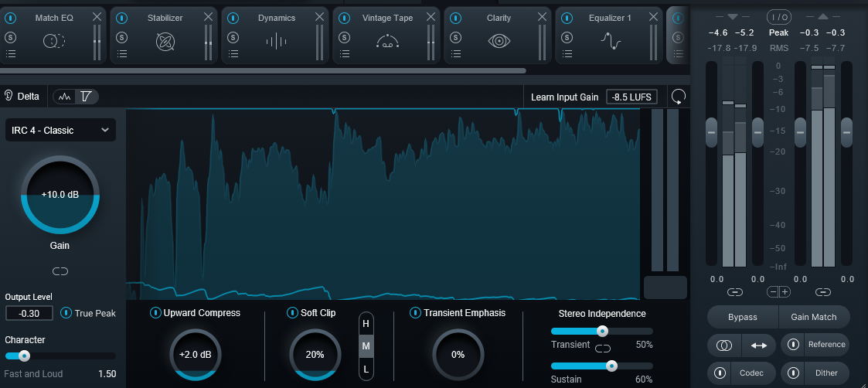Screen dimensions: 868x388
Task: Switch to transfer curve view icon
Action: click(86, 97)
